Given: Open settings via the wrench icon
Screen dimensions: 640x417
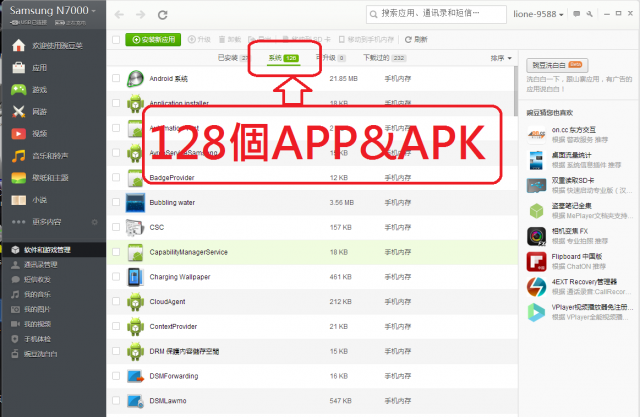Looking at the screenshot, I should 589,14.
